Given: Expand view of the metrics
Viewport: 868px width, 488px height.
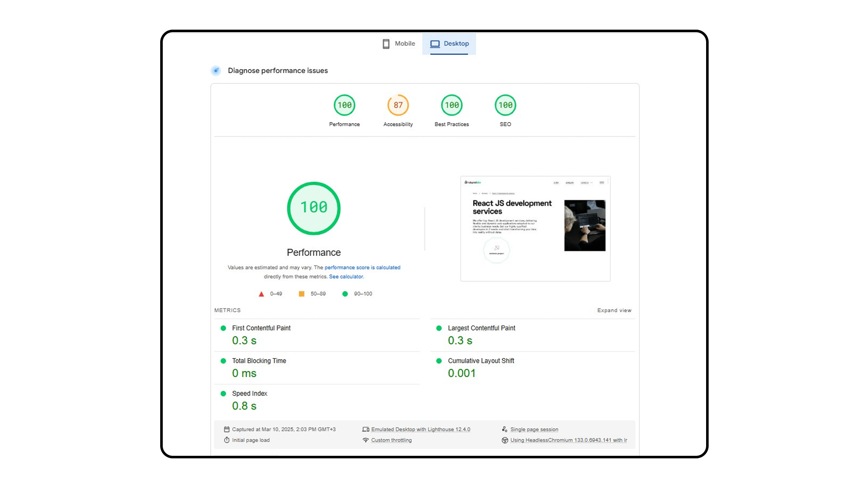Looking at the screenshot, I should [x=614, y=311].
